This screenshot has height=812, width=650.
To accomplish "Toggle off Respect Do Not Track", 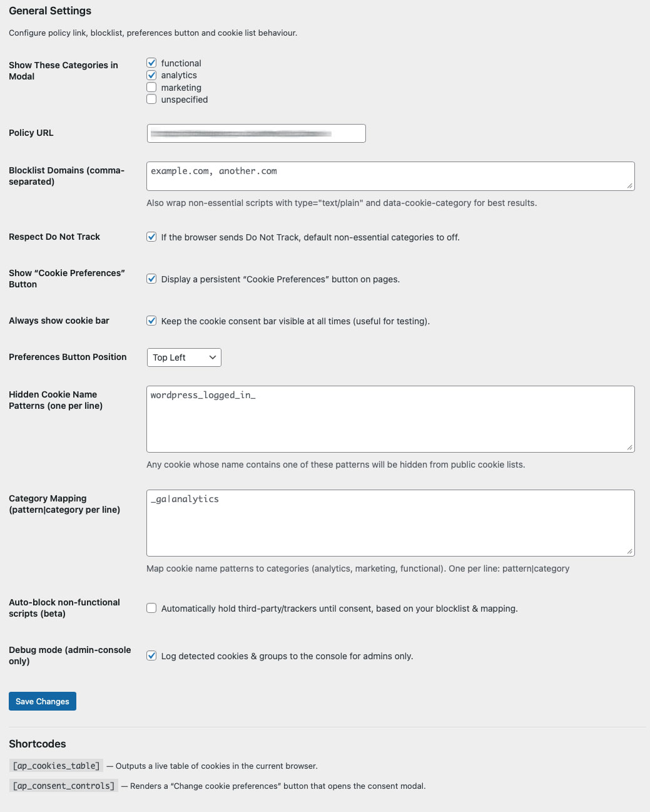I will [x=151, y=237].
